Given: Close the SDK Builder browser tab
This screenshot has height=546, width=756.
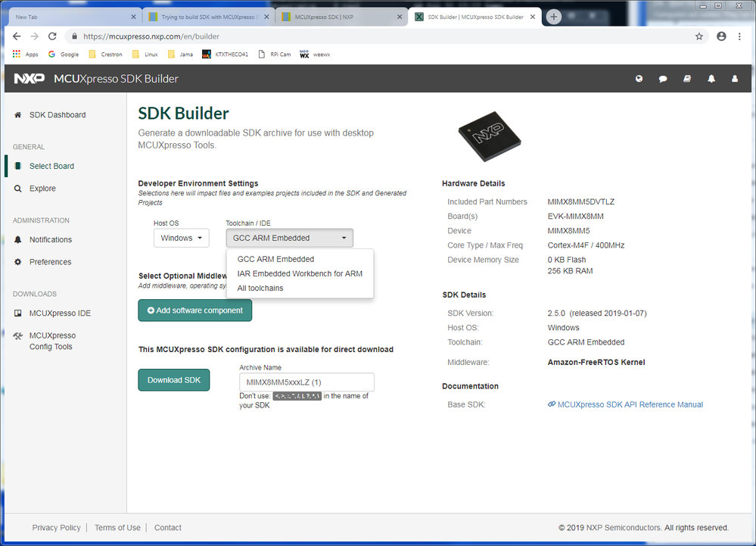Looking at the screenshot, I should [x=533, y=17].
